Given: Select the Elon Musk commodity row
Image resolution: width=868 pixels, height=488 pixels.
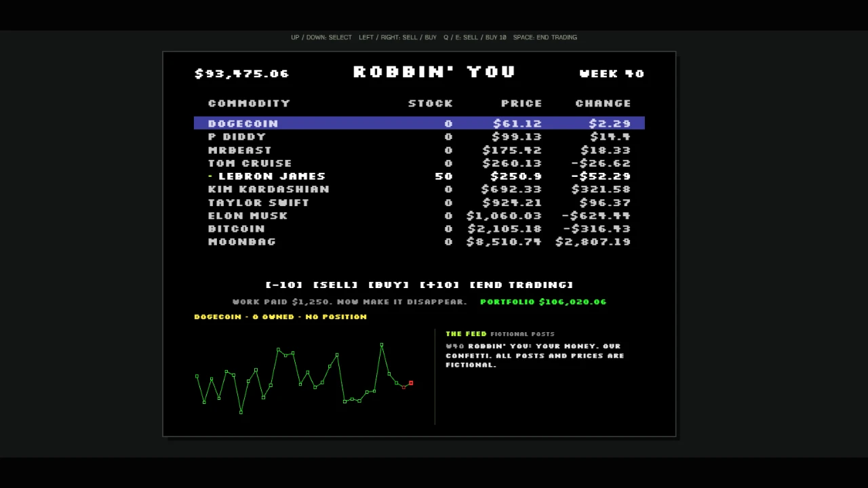Looking at the screenshot, I should click(x=419, y=216).
